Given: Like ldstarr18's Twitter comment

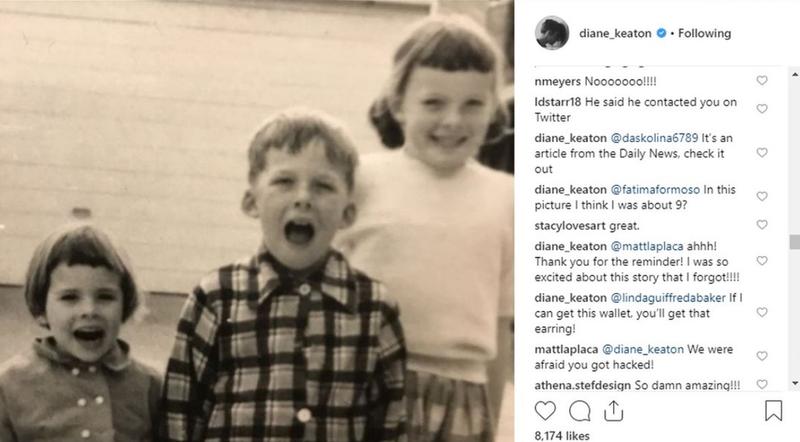Looking at the screenshot, I should 762,109.
